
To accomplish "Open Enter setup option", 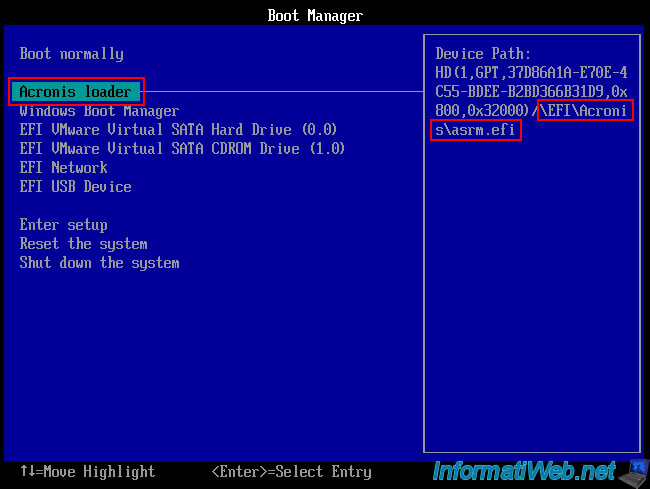I will 64,225.
